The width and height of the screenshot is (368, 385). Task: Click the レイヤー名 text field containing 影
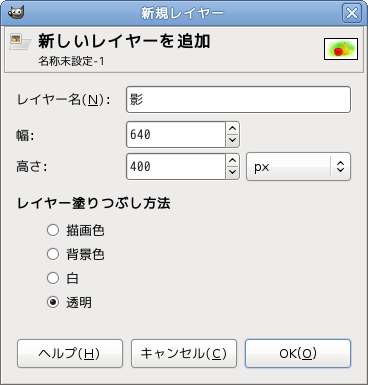(238, 99)
